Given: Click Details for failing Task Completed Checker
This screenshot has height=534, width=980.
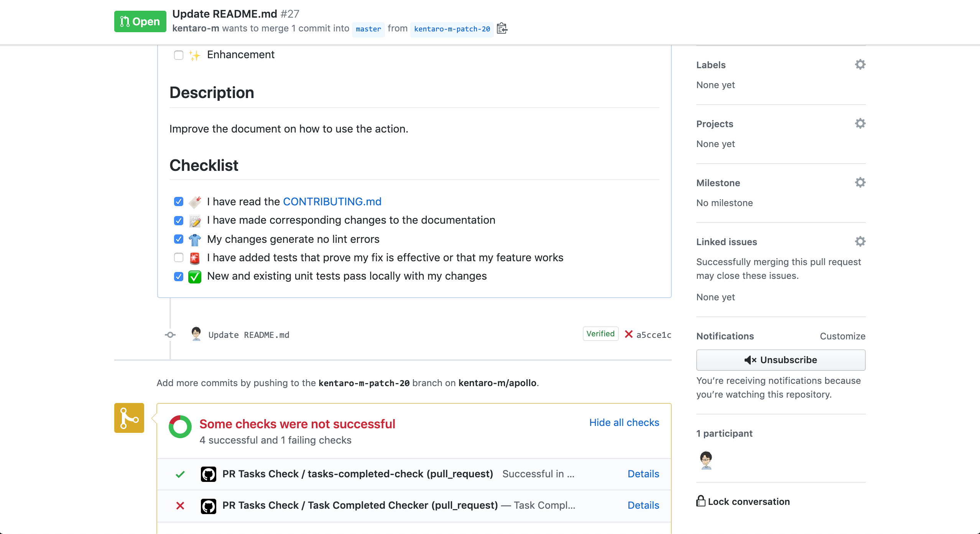Looking at the screenshot, I should point(643,505).
